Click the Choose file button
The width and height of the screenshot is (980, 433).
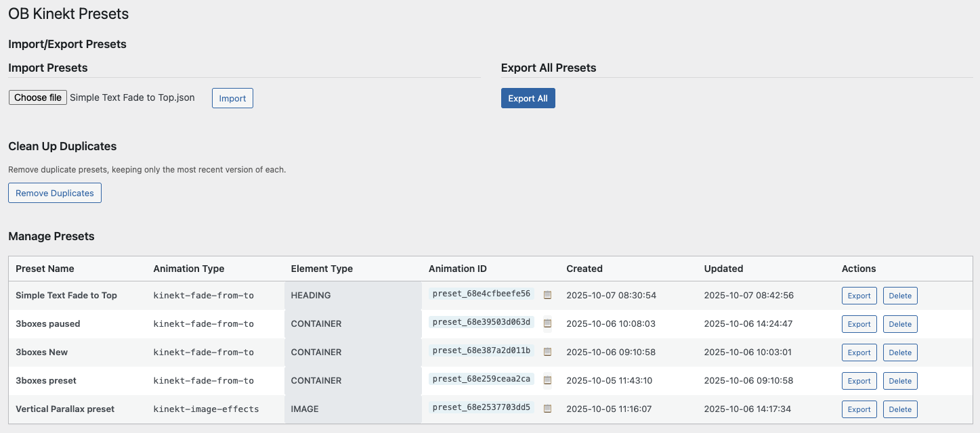(38, 97)
